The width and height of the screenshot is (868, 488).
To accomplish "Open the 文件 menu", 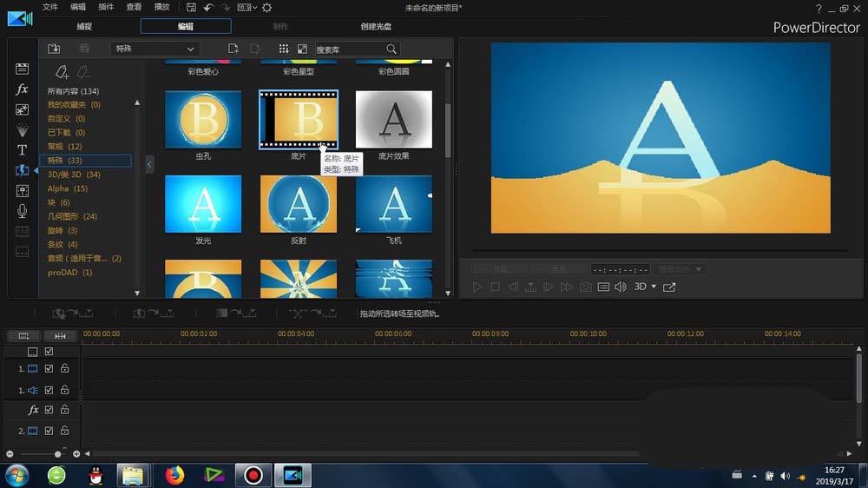I will 50,7.
